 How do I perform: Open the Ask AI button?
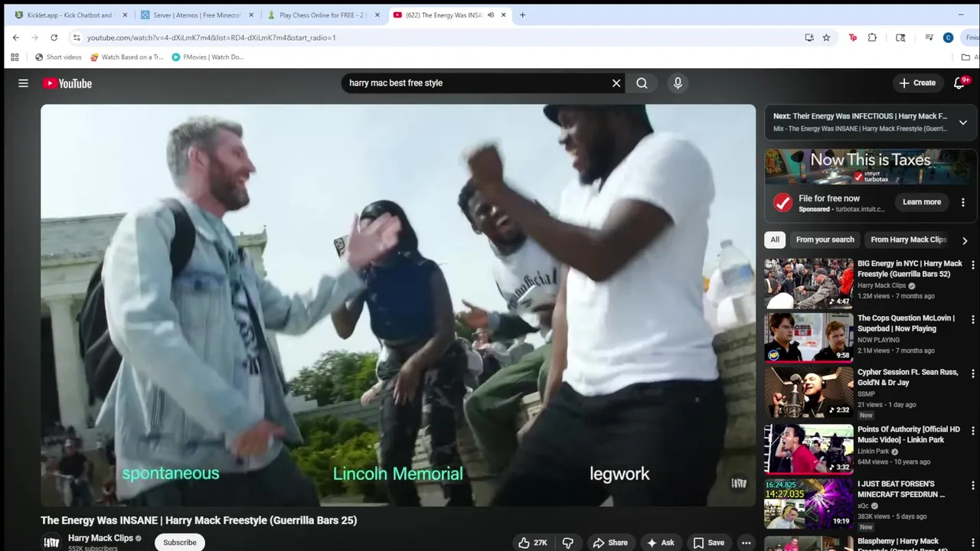click(661, 543)
